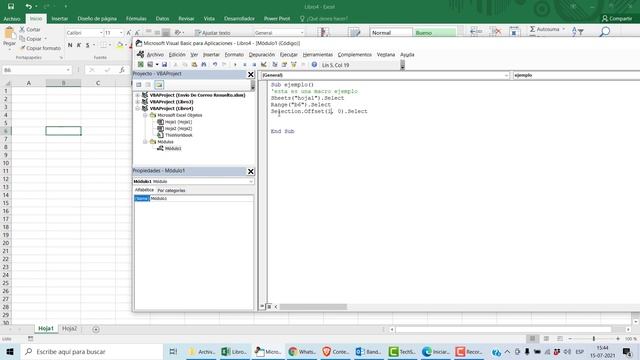Select ThisWorkbook in project tree

pyautogui.click(x=178, y=135)
